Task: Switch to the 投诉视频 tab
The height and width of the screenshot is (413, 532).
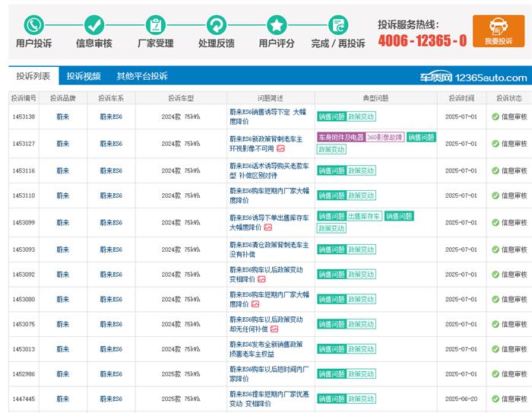Action: (x=84, y=76)
